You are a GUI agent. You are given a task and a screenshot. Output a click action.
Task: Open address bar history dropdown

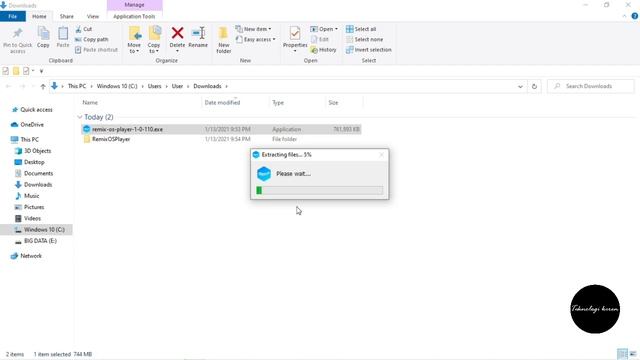click(x=520, y=87)
